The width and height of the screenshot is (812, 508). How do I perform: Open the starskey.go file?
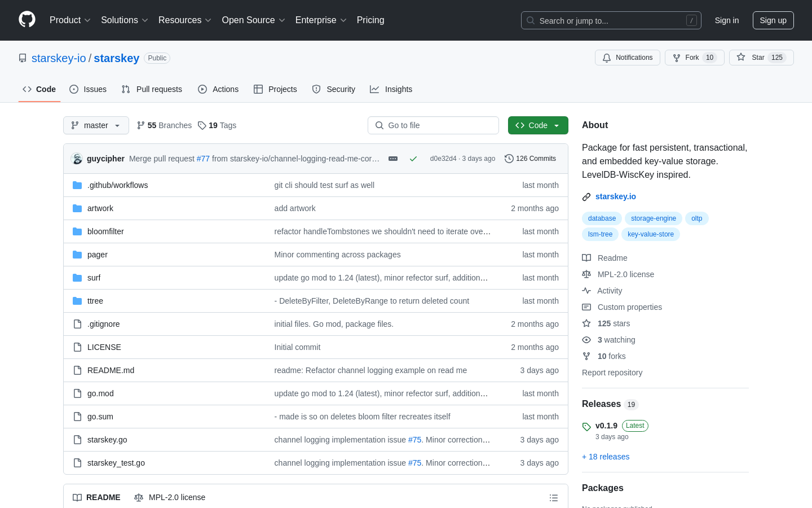(107, 440)
